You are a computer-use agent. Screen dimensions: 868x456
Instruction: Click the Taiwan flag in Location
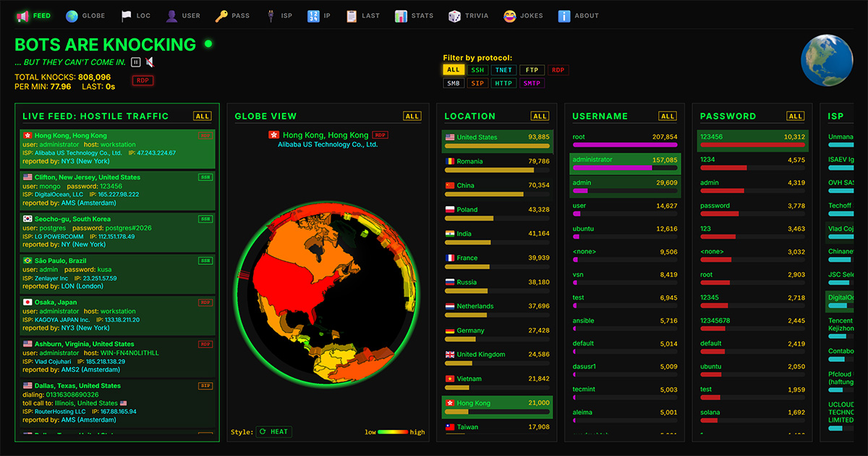450,427
